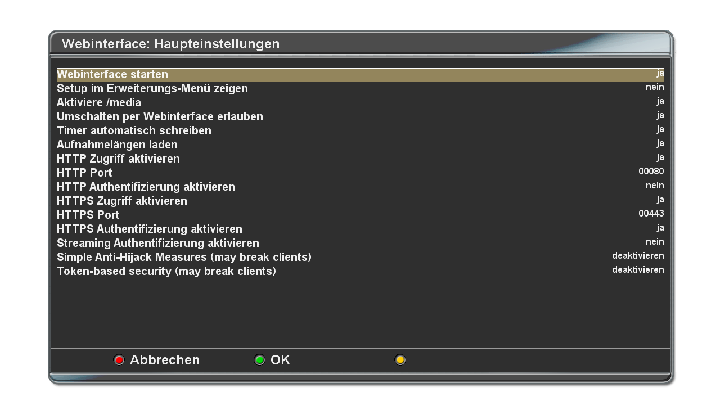Select Timer automatisch schreiben row
720x405 pixels.
point(360,130)
